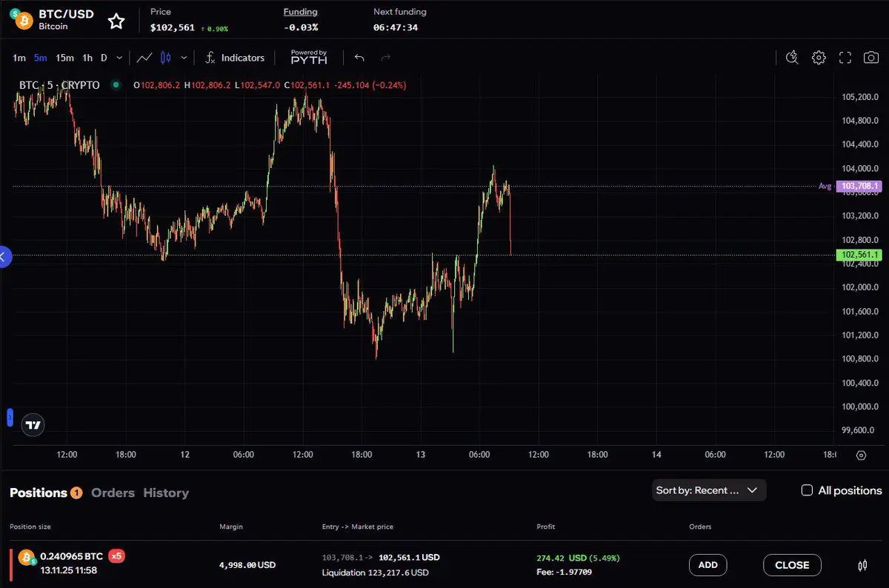Click the Powered by Pyth logo
Image resolution: width=889 pixels, height=588 pixels.
pos(309,57)
